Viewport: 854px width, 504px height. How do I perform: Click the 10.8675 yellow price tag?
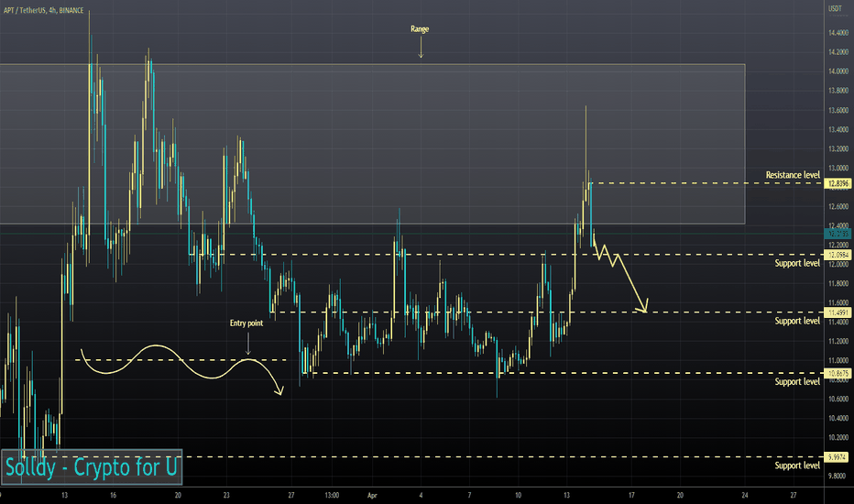(x=838, y=373)
